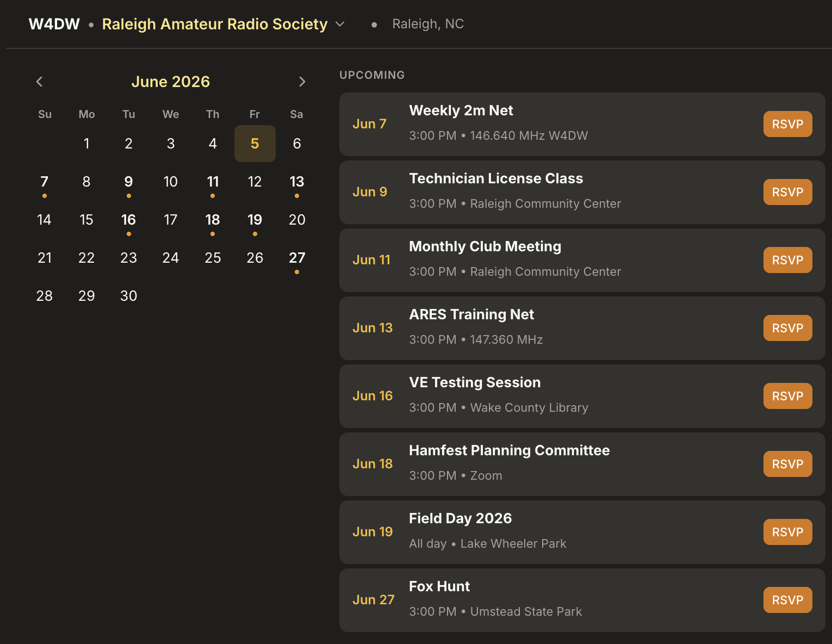Click the W4DW callsign logo
This screenshot has width=832, height=644.
[54, 24]
